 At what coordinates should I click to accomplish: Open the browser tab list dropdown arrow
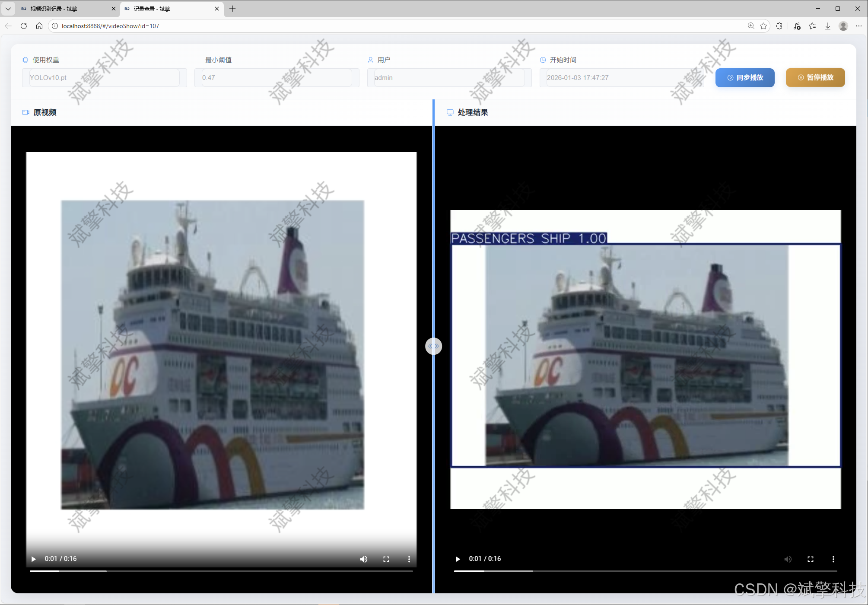click(8, 9)
